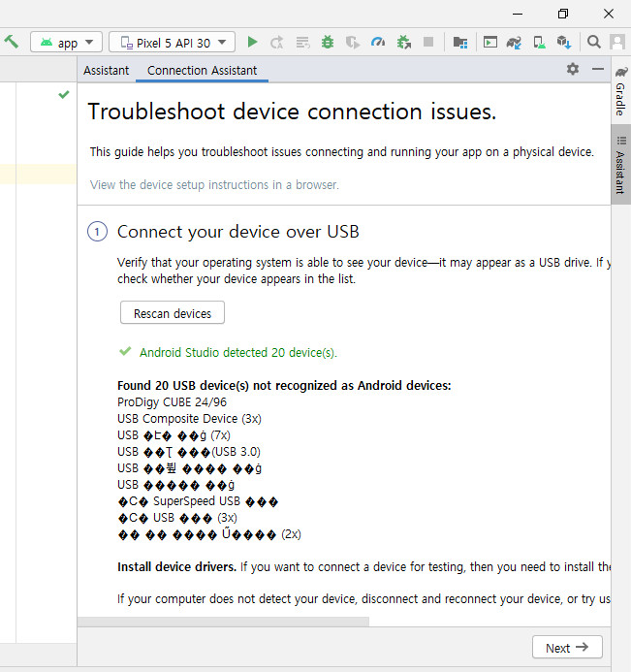Select the Connection Assistant tab
Viewport: 631px width, 672px height.
pos(202,70)
